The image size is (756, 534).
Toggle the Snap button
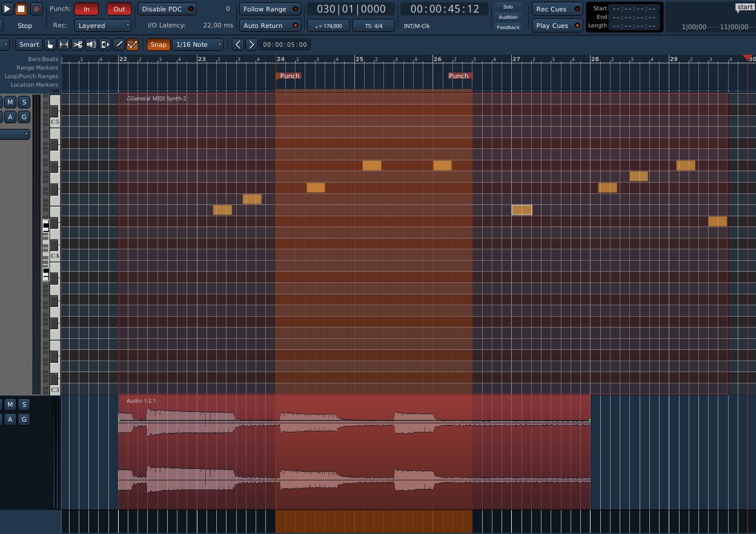point(158,44)
